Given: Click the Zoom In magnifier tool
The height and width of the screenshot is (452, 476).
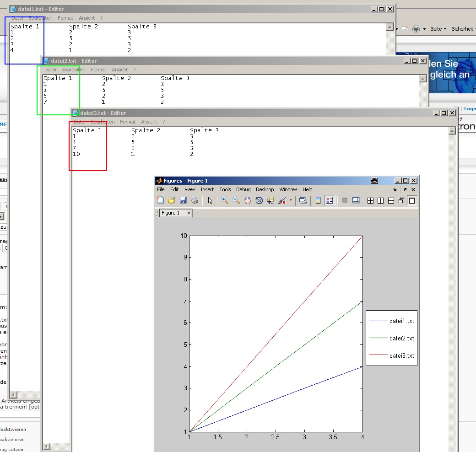Looking at the screenshot, I should tap(225, 200).
